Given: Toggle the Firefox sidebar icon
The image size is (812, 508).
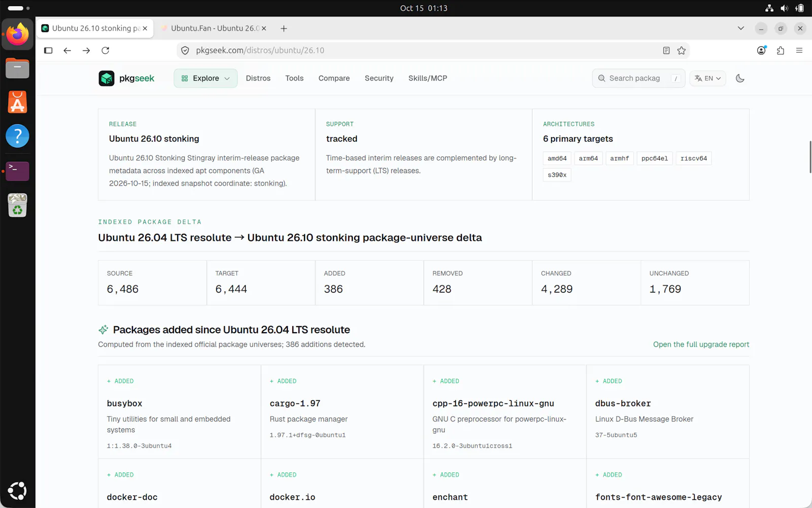Looking at the screenshot, I should (x=48, y=50).
